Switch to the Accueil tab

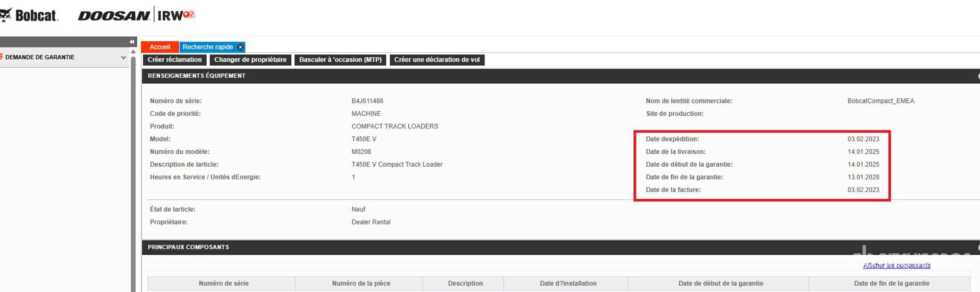[160, 47]
